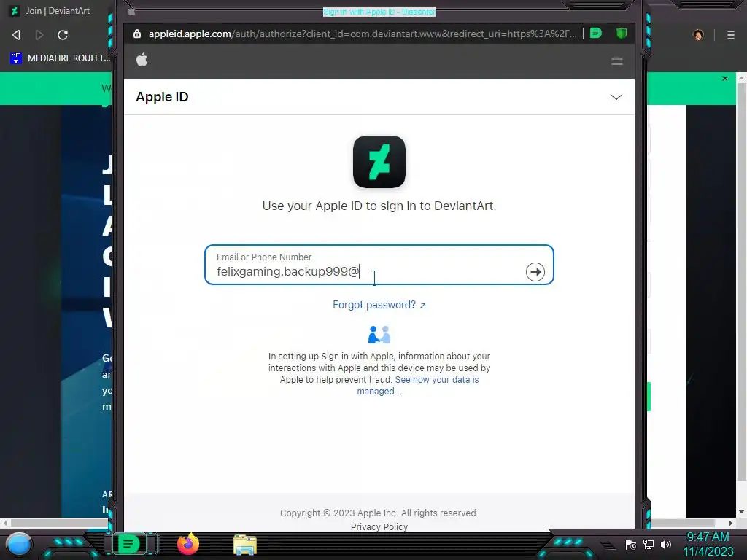Click Dissenter taskbar icon

tap(128, 544)
